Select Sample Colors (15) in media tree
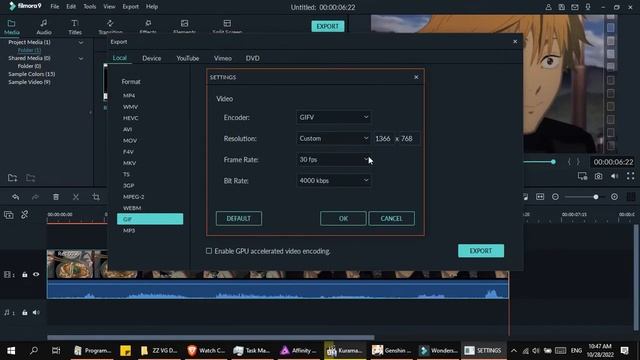The height and width of the screenshot is (360, 640). [x=32, y=74]
